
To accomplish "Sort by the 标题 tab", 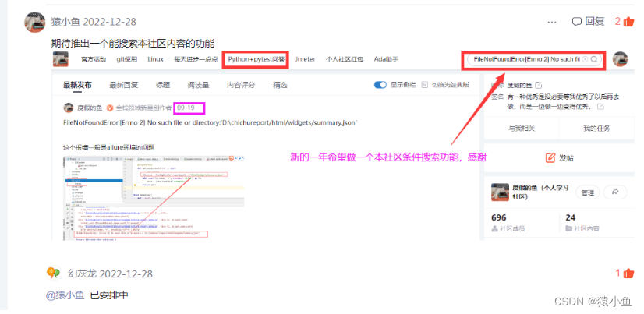I will tap(163, 86).
